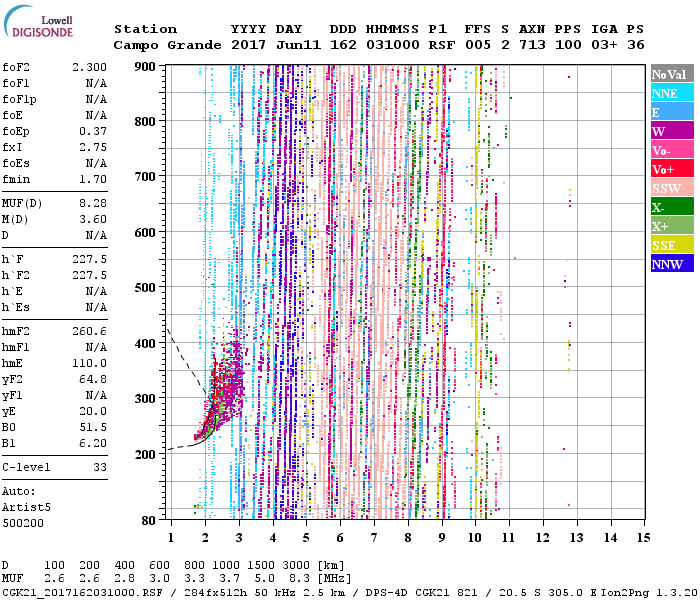This screenshot has height=600, width=700.
Task: Select the Campo Grande station name
Action: tap(160, 45)
